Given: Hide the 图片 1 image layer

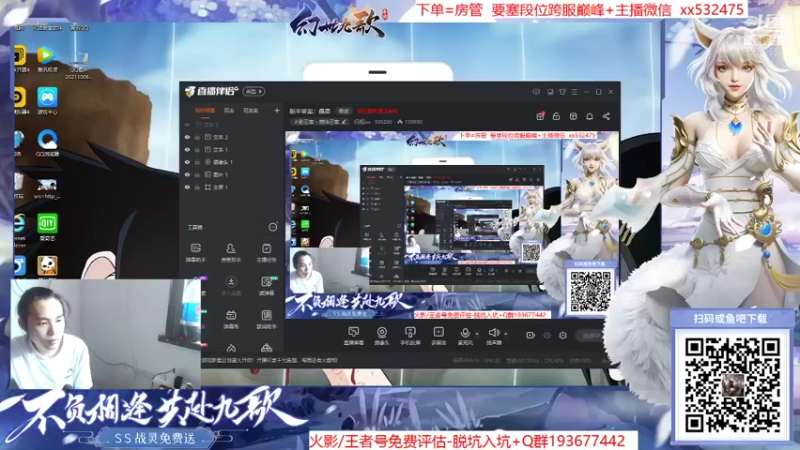Looking at the screenshot, I should (187, 175).
